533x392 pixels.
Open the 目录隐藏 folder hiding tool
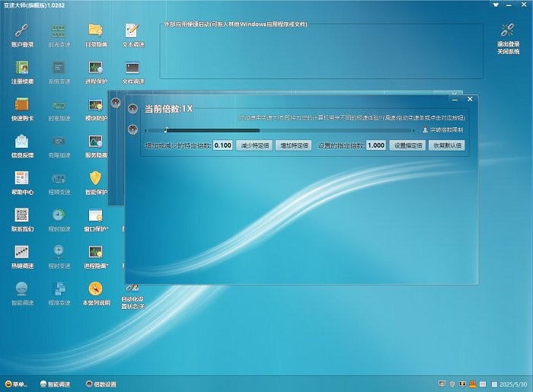coord(95,31)
